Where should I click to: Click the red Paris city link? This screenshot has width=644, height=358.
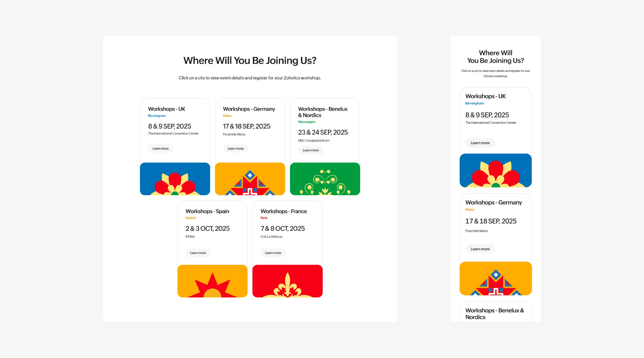[264, 218]
